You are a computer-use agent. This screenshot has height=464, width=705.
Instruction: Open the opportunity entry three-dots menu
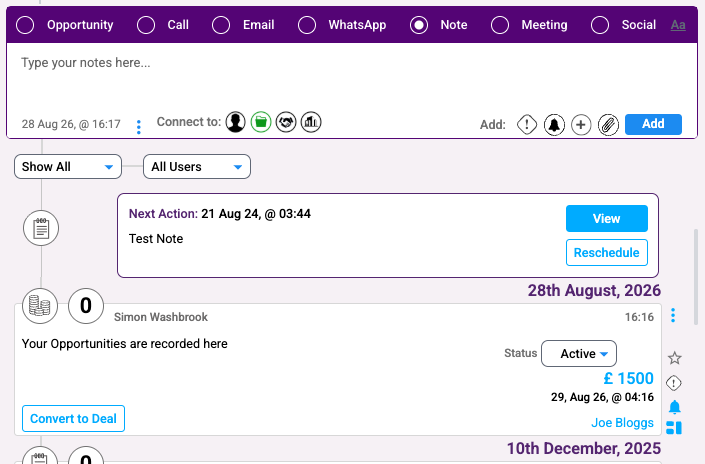click(x=673, y=315)
